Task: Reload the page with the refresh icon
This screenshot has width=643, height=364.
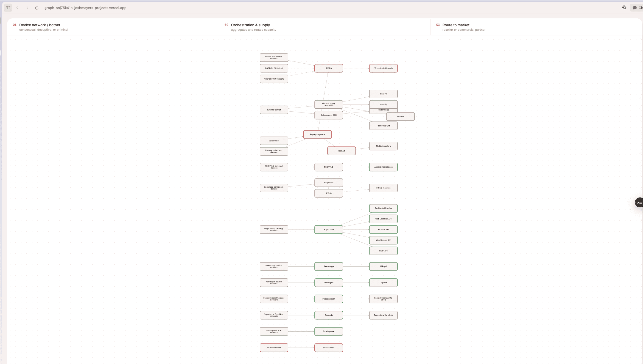Action: [37, 8]
